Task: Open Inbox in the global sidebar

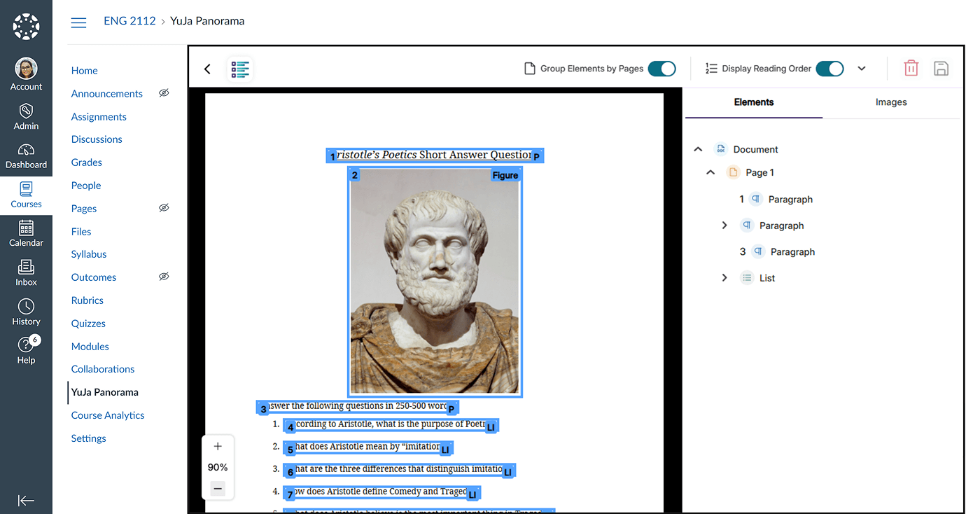Action: tap(26, 272)
